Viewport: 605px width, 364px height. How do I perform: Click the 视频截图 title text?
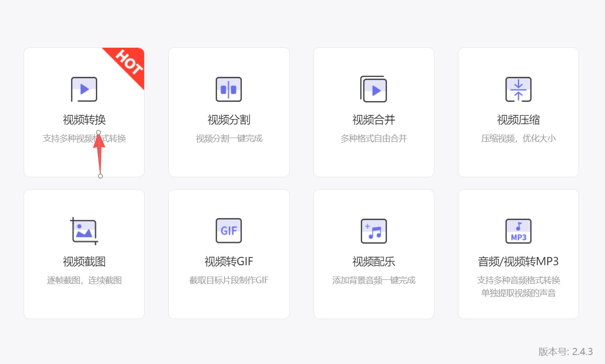[84, 262]
